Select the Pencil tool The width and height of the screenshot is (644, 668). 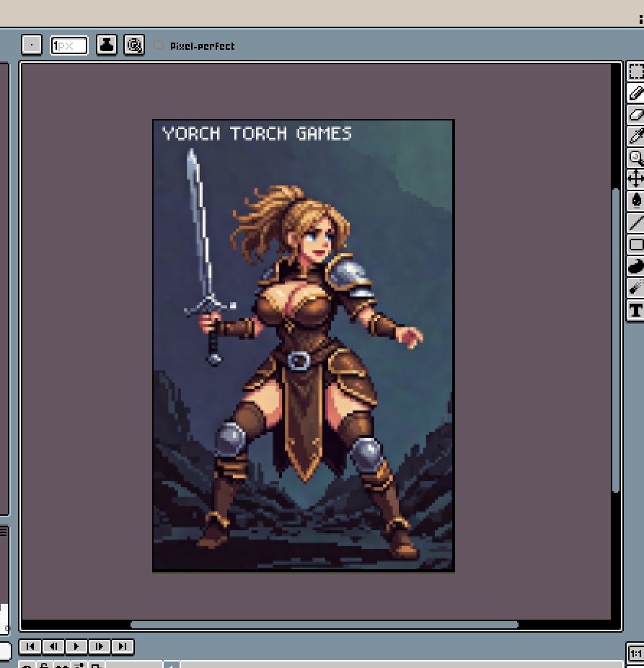pos(635,93)
